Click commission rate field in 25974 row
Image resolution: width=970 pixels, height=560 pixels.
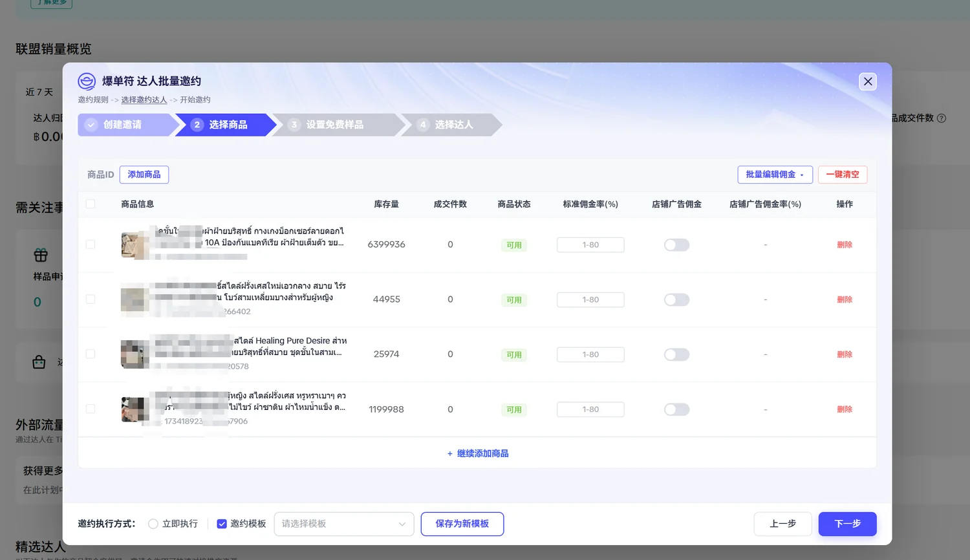[590, 355]
